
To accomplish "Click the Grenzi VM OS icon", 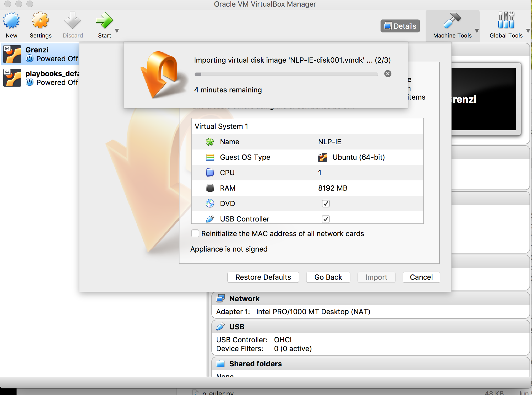I will (12, 54).
